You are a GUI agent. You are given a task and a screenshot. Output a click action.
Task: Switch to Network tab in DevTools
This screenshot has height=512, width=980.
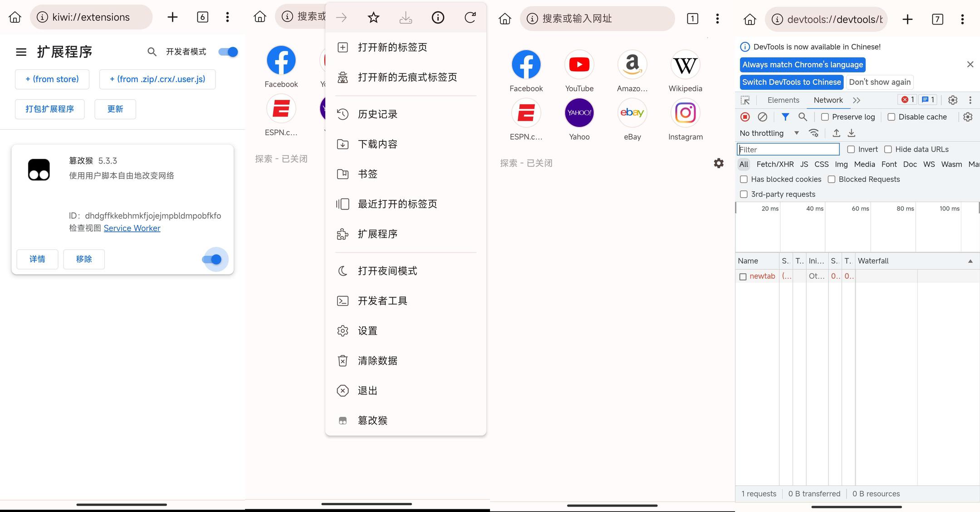[x=828, y=100]
